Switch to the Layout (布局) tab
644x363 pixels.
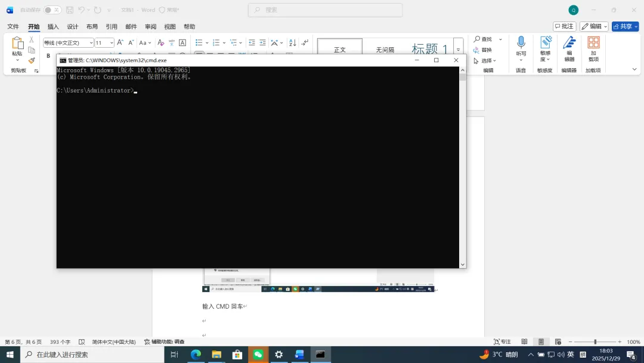click(x=92, y=27)
